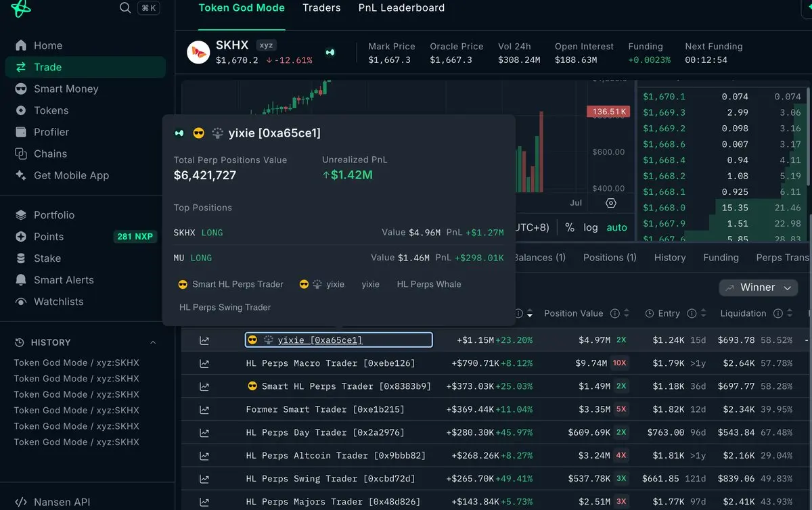812x510 pixels.
Task: Open the Balances (1) tab
Action: (x=539, y=258)
